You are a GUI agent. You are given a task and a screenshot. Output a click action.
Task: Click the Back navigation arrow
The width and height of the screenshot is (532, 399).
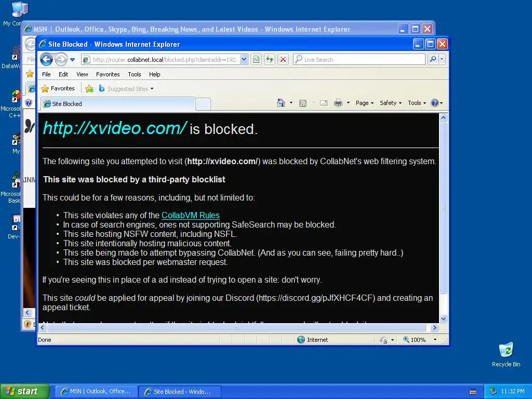tap(46, 60)
